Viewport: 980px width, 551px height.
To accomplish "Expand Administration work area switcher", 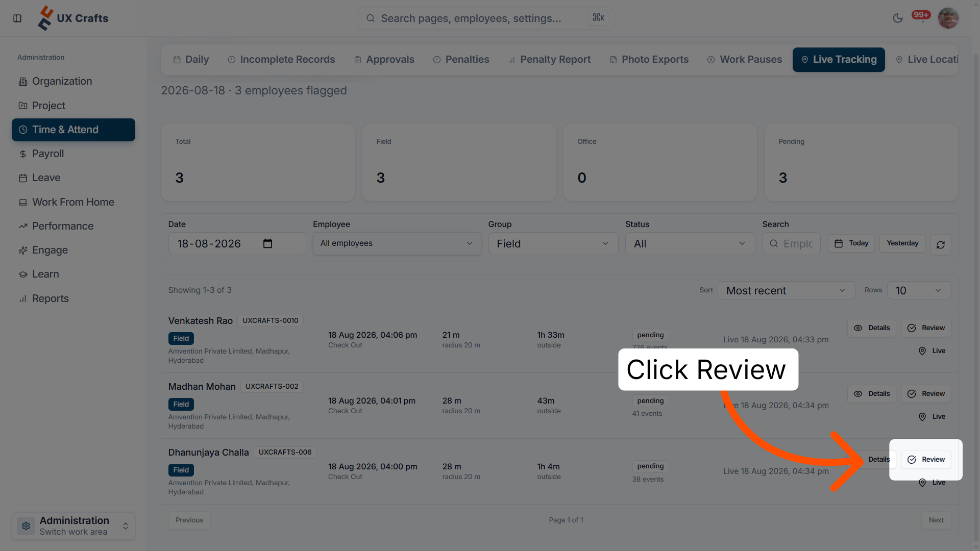I will (73, 526).
